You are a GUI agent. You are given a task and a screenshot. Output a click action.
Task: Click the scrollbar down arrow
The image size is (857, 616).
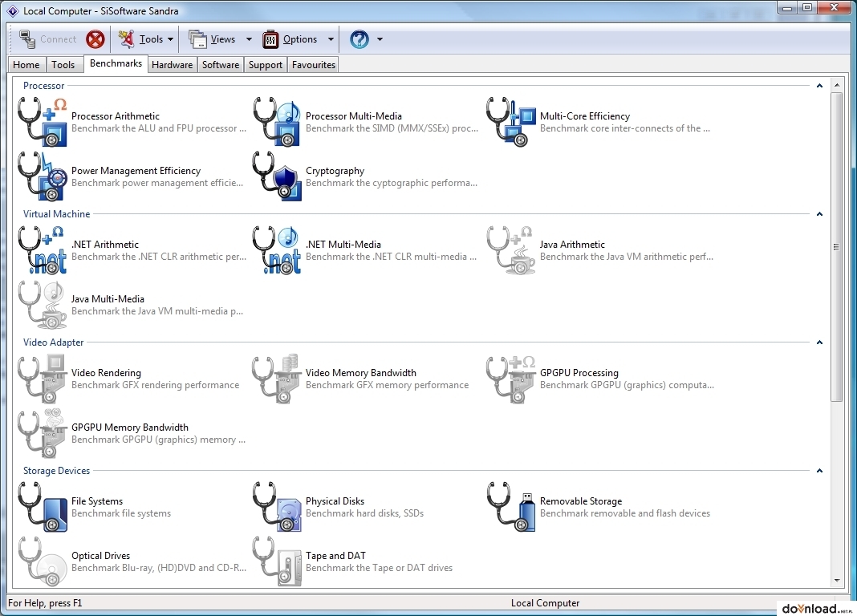pos(836,581)
